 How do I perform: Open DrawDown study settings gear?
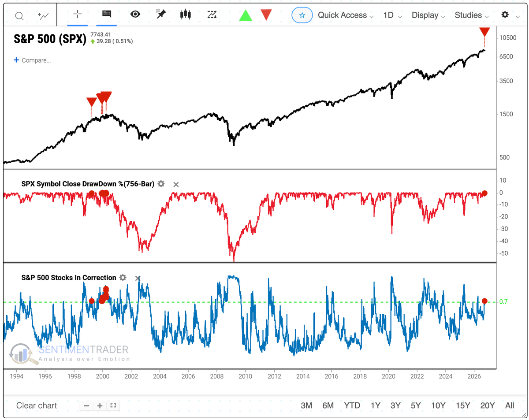[x=161, y=184]
